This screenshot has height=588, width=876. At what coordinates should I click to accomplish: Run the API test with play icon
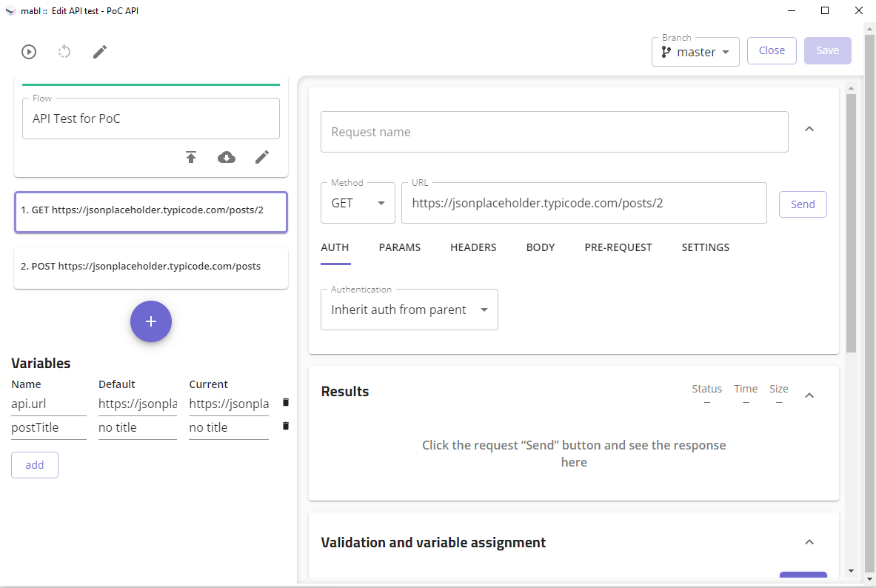29,52
